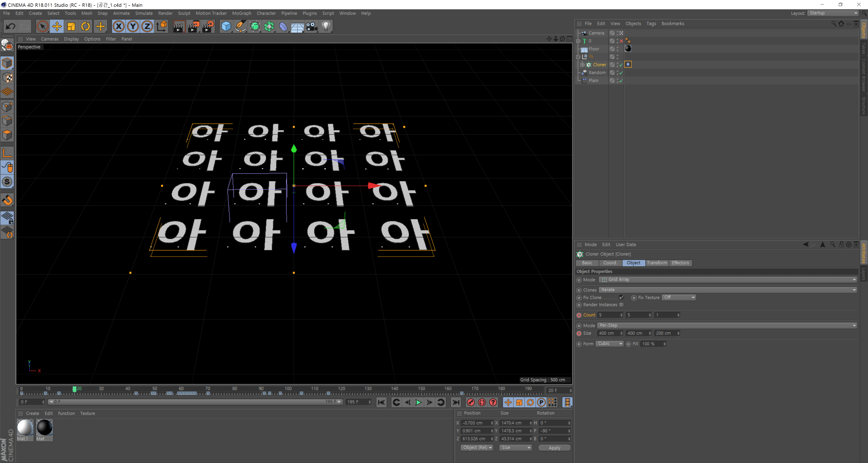
Task: Click the MoGraph Cloner generator icon
Action: click(269, 26)
